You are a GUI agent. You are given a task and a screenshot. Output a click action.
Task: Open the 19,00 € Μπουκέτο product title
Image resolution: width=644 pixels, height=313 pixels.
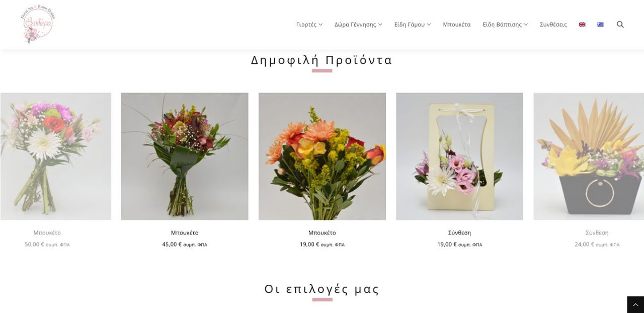(322, 232)
